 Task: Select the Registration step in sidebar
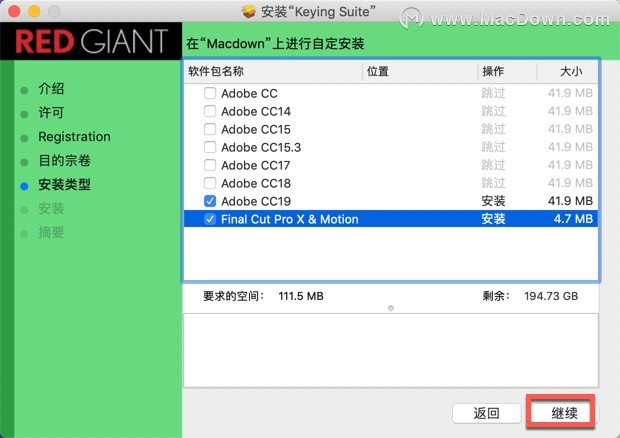[x=74, y=137]
